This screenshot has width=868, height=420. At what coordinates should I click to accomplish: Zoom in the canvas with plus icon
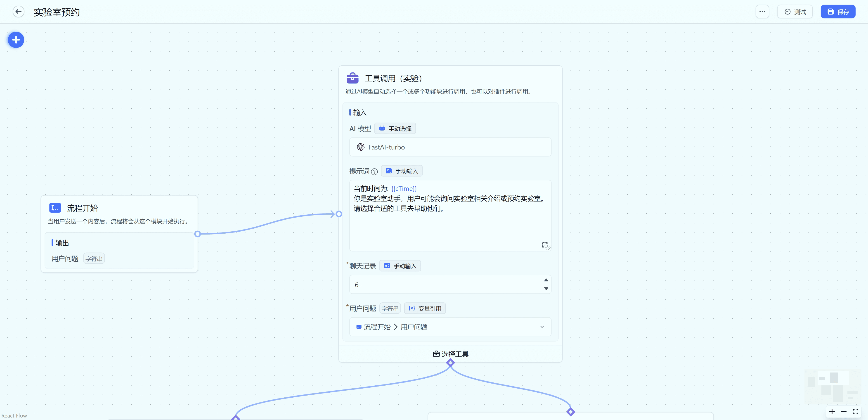click(x=832, y=412)
